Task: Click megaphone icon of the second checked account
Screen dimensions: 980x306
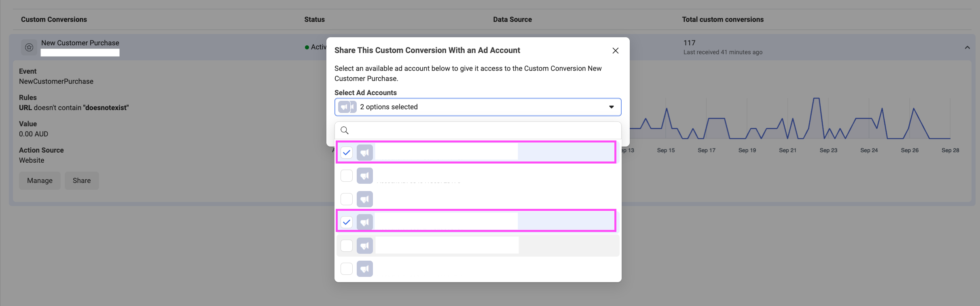Action: (x=365, y=222)
